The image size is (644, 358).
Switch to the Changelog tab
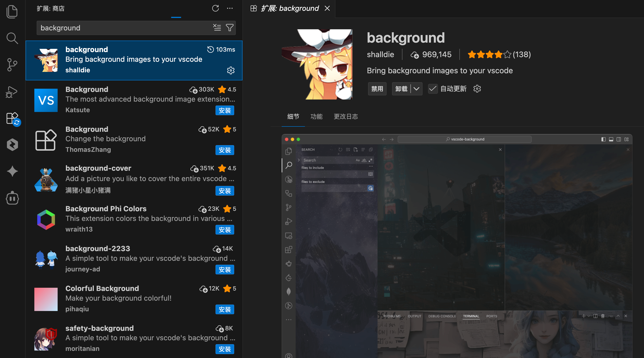346,116
